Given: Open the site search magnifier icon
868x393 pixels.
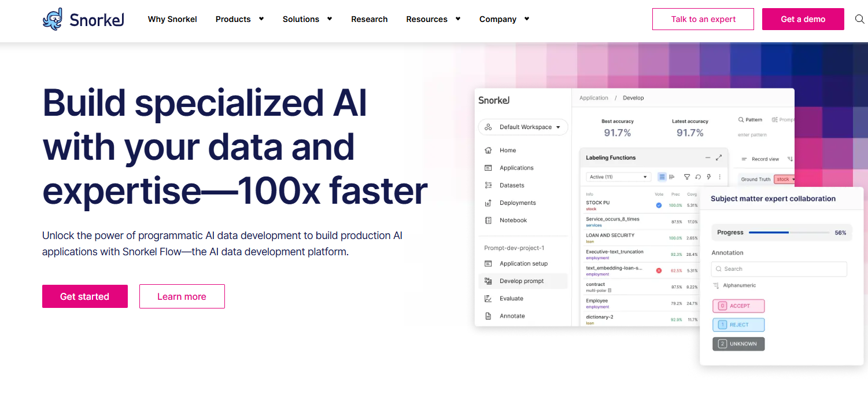Looking at the screenshot, I should tap(859, 19).
